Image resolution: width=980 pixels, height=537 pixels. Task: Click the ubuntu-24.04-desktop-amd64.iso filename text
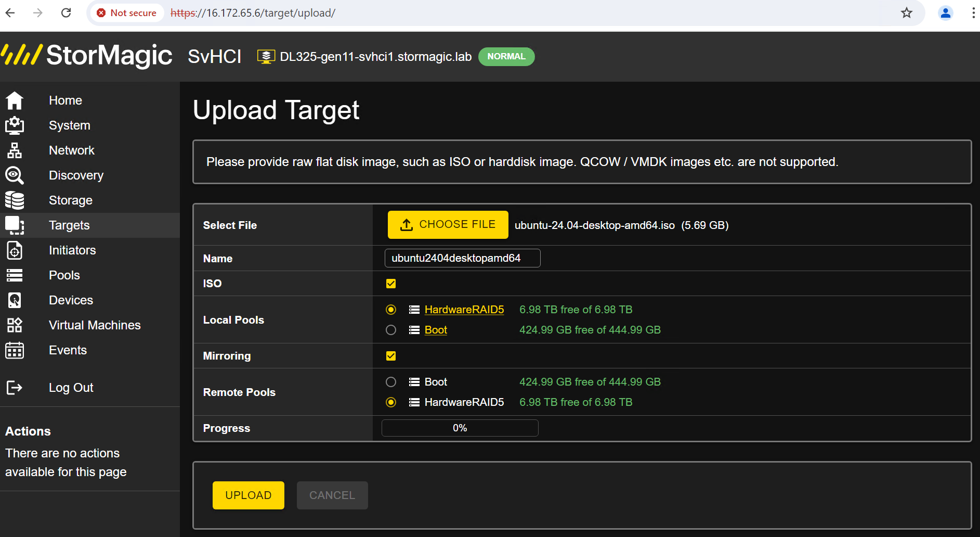(595, 225)
